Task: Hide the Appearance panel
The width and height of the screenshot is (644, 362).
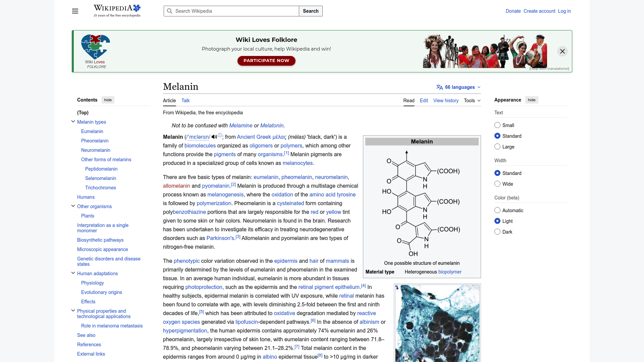Action: pos(532,100)
